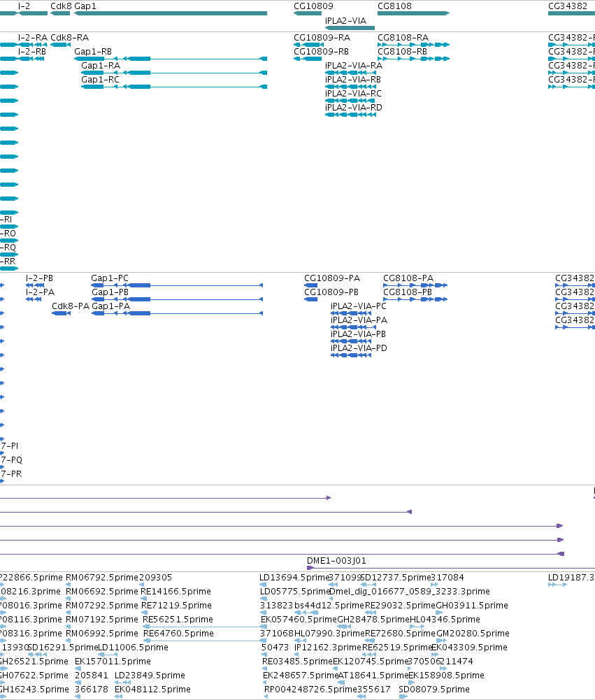Click the iPLA2-VIA-RC transcript label
This screenshot has height=700, width=595.
pos(353,93)
